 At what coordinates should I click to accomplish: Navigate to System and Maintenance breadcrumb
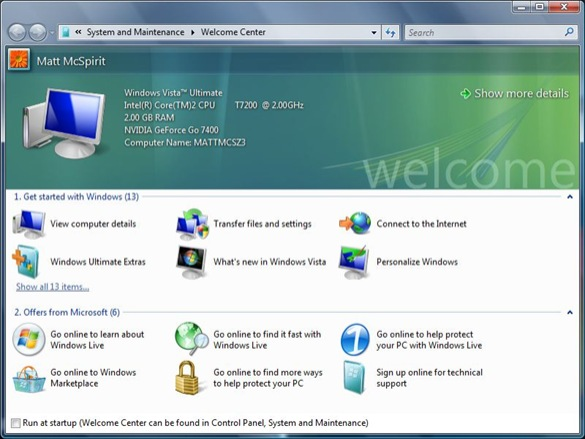(135, 32)
